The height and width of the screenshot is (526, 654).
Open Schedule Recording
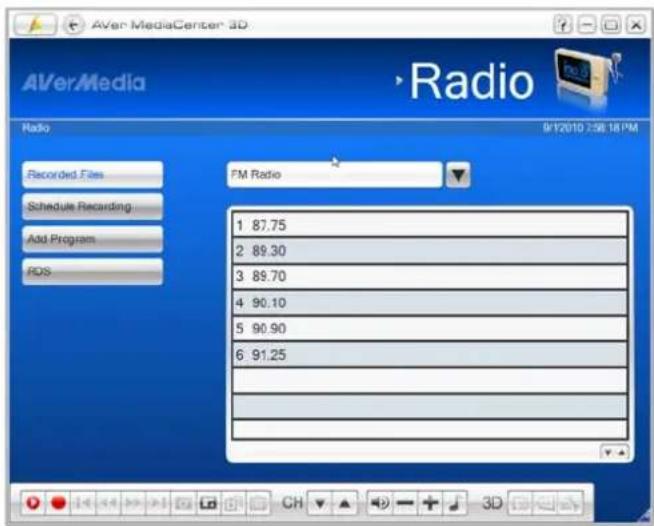[93, 206]
